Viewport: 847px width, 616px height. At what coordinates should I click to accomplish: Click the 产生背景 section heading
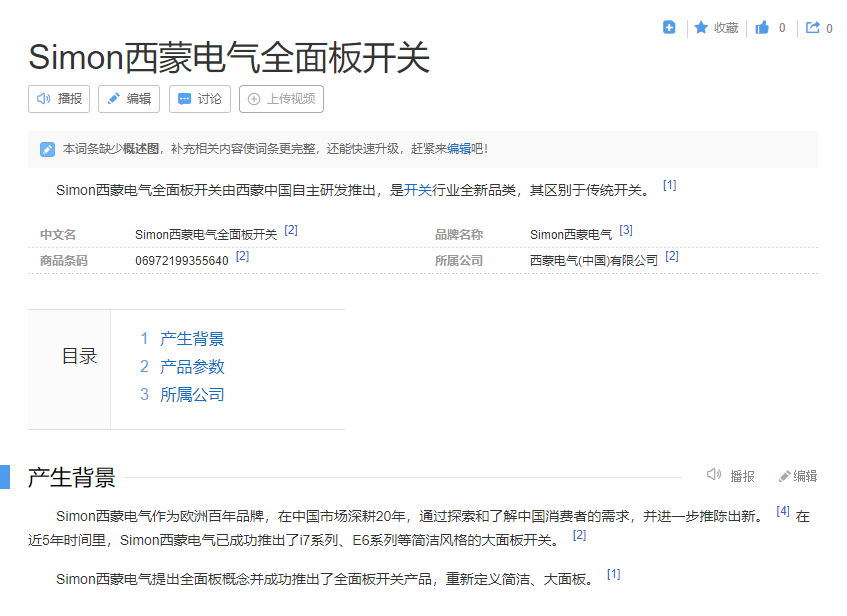(72, 478)
